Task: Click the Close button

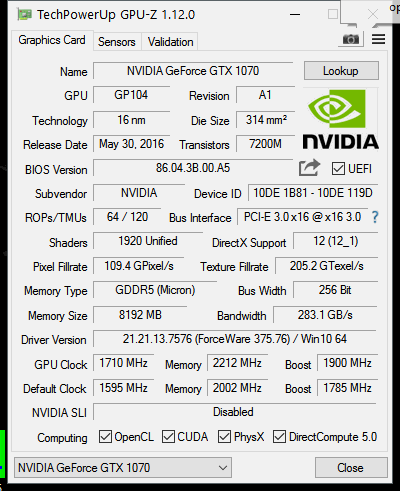Action: (351, 468)
